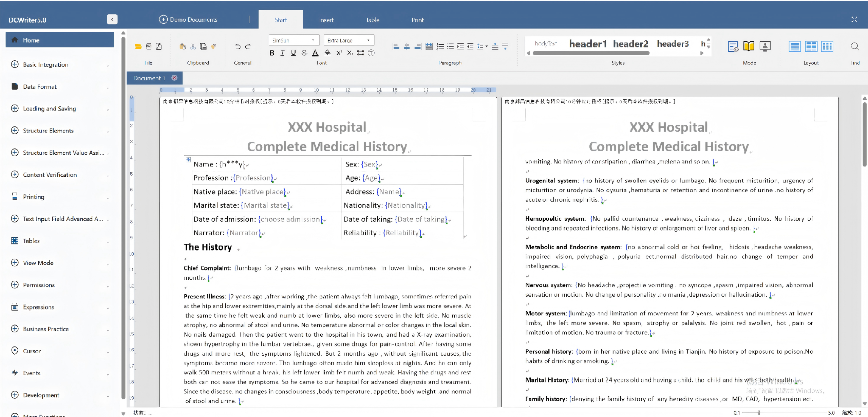Click the spacing-before-paragraph icon
The width and height of the screenshot is (868, 417).
click(495, 46)
